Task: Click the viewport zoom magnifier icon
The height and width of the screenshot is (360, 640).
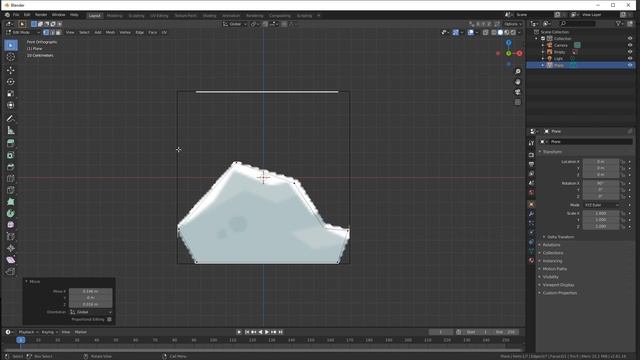Action: [518, 71]
